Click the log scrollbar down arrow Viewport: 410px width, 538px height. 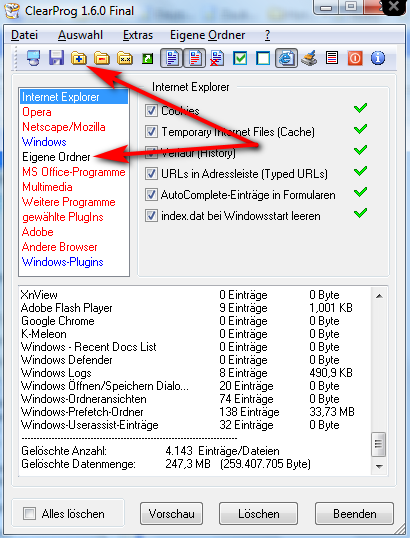tap(379, 467)
